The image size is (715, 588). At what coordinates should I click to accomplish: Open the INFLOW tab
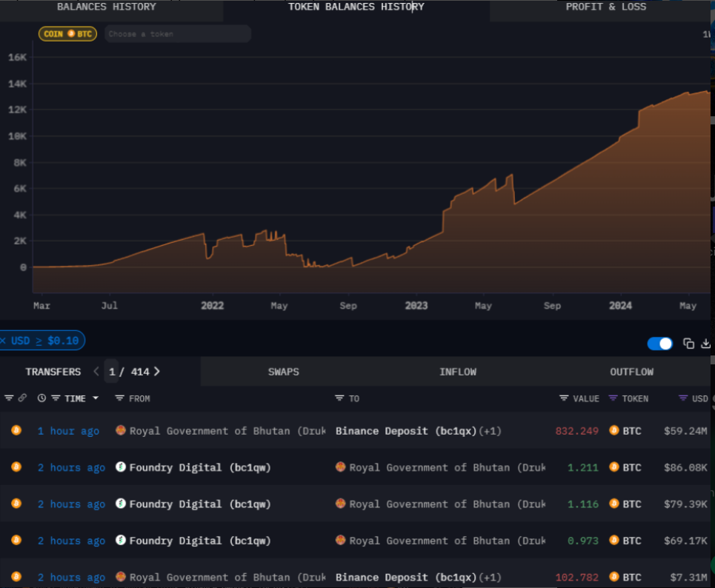(x=458, y=372)
